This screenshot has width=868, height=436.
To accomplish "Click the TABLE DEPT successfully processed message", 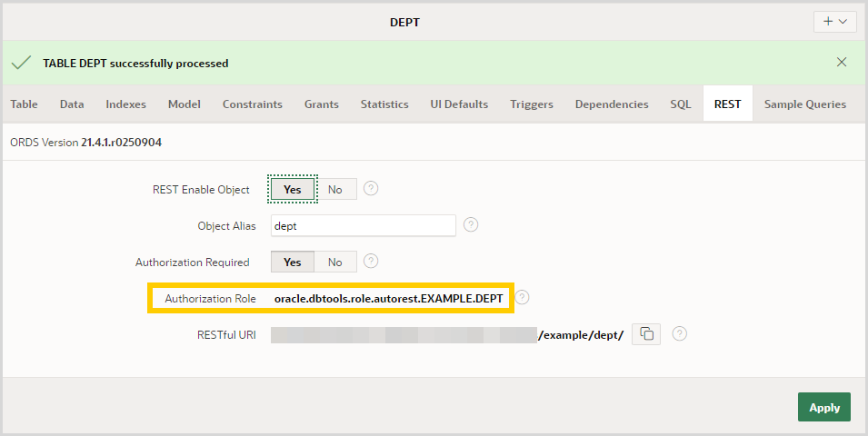I will [135, 63].
